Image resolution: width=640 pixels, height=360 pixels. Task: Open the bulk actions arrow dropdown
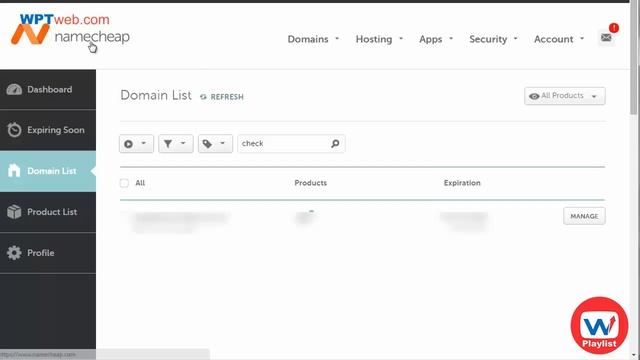tap(136, 144)
